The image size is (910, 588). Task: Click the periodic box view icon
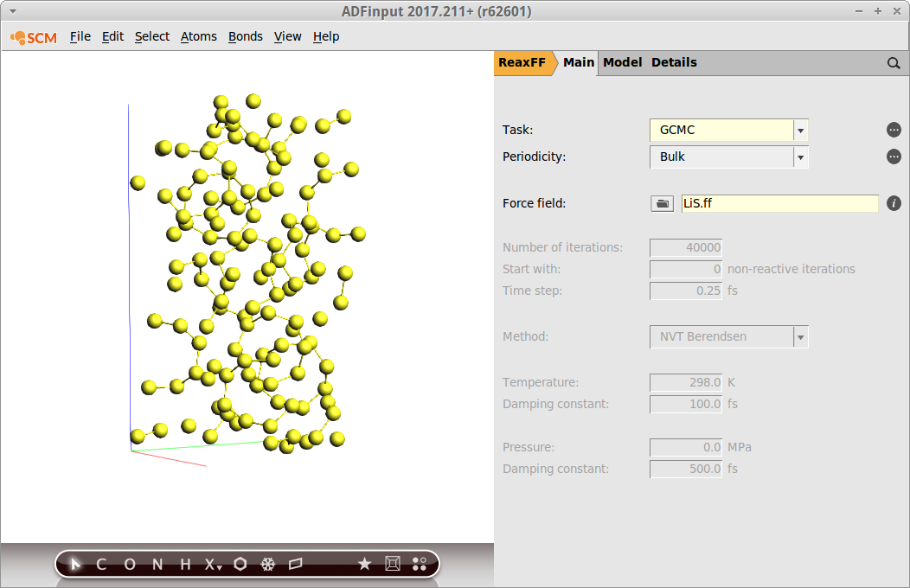393,564
